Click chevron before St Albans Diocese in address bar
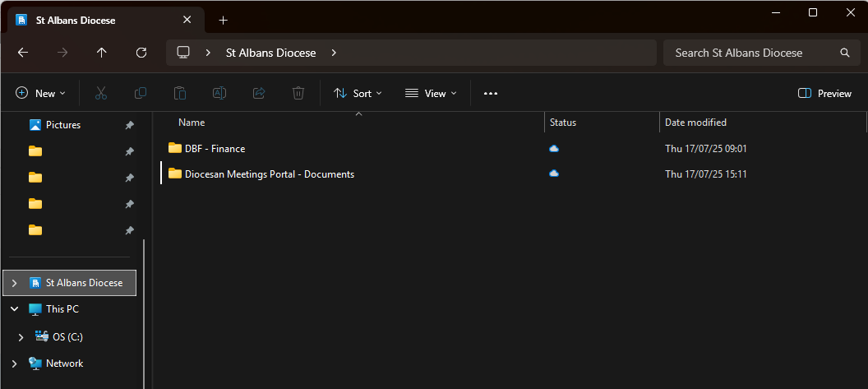This screenshot has width=868, height=389. click(208, 53)
